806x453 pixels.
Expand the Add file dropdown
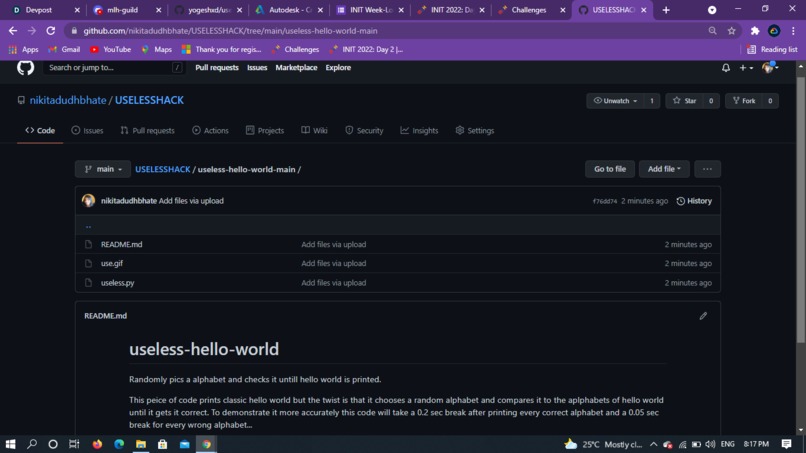click(x=664, y=169)
